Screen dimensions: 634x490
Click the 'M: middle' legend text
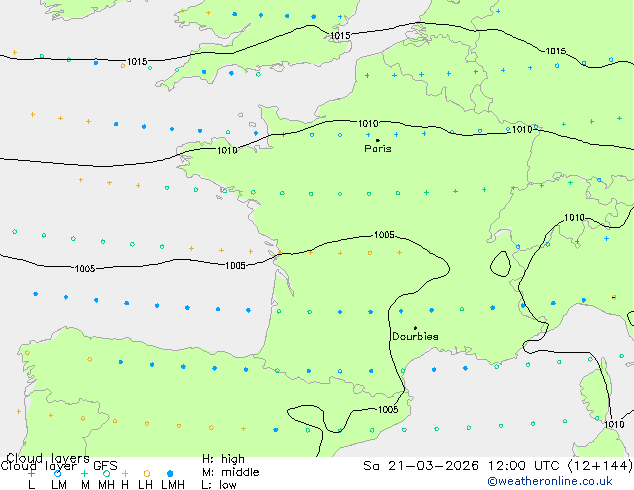[x=230, y=472]
